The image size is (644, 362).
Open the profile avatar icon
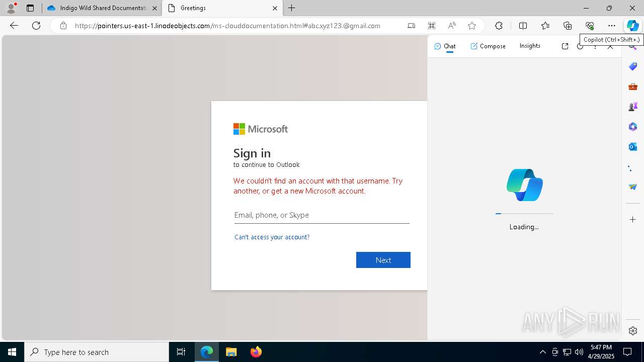click(11, 8)
